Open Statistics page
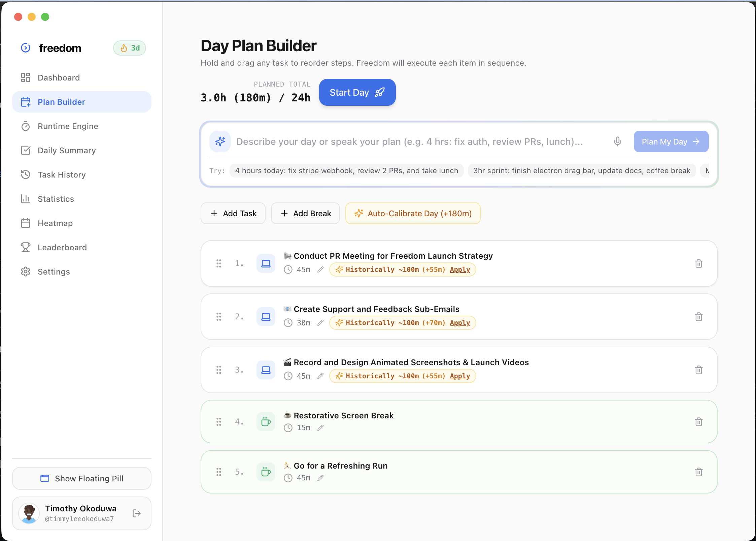The height and width of the screenshot is (541, 756). (82, 199)
